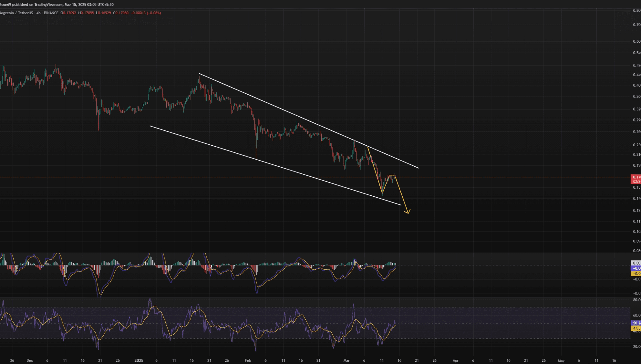Screen dimensions: 641x364
Task: Click the BINANCE exchange label
Action: pyautogui.click(x=51, y=13)
